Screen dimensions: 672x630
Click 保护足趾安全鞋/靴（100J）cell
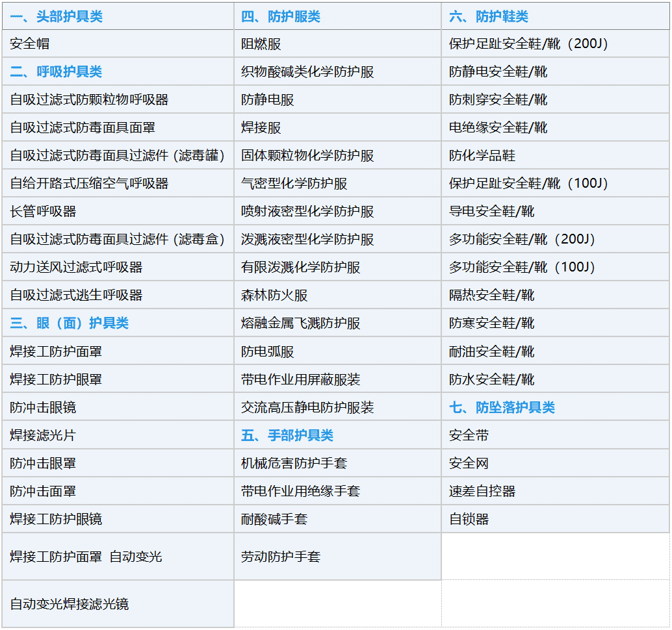click(556, 183)
